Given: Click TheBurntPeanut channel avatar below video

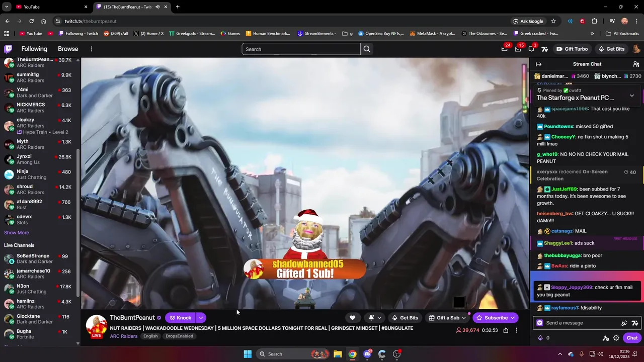Looking at the screenshot, I should click(97, 325).
